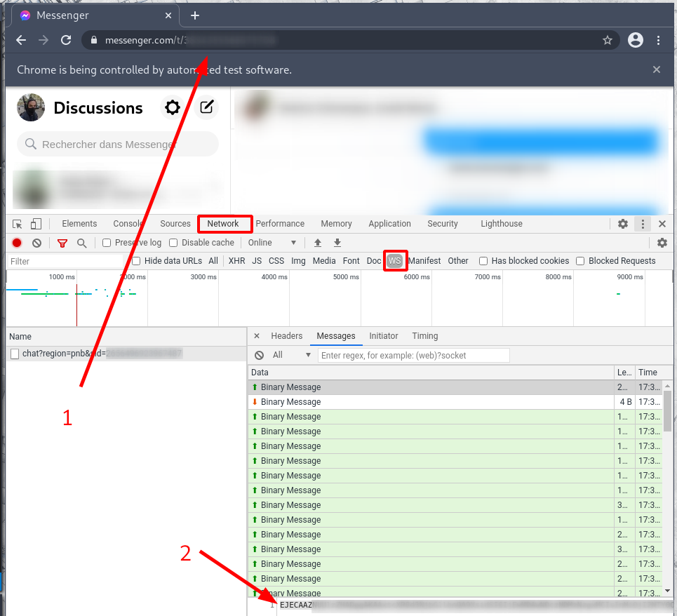Go back with the browser back arrow

pos(21,40)
